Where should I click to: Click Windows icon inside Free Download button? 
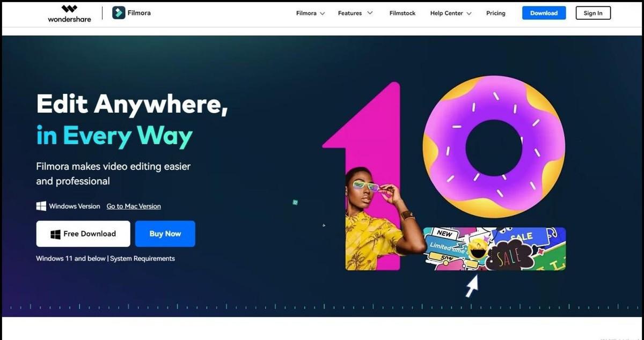(x=55, y=234)
